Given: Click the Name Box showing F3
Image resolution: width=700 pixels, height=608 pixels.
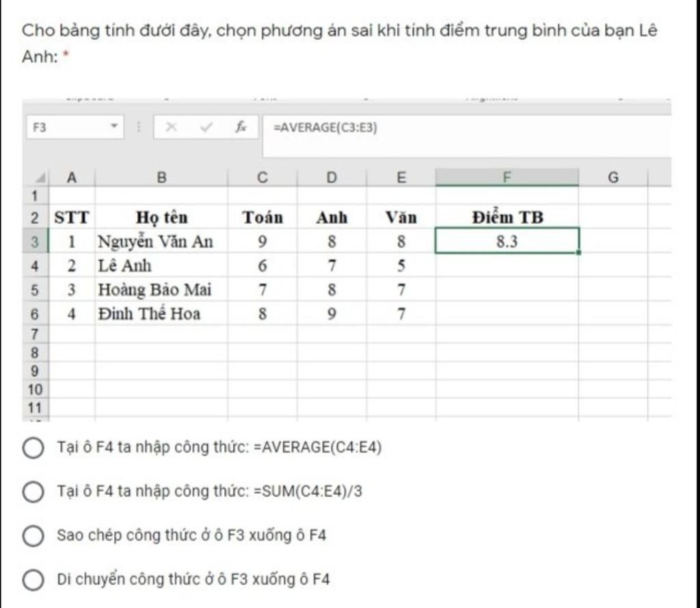Looking at the screenshot, I should [75, 127].
